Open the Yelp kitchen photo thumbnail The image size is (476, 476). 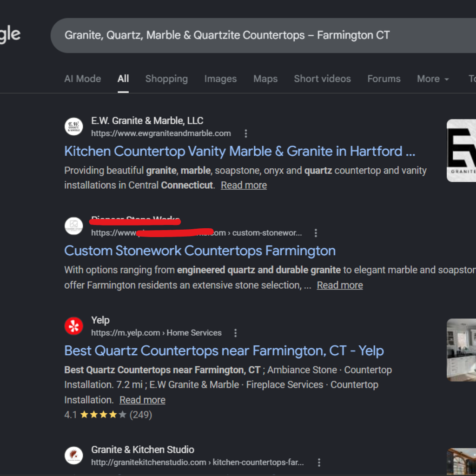[x=461, y=350]
